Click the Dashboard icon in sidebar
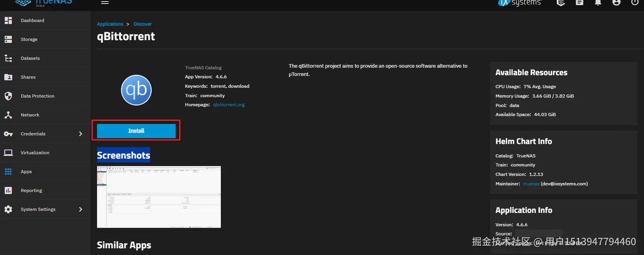Screen dimensions: 644x255 (8, 20)
